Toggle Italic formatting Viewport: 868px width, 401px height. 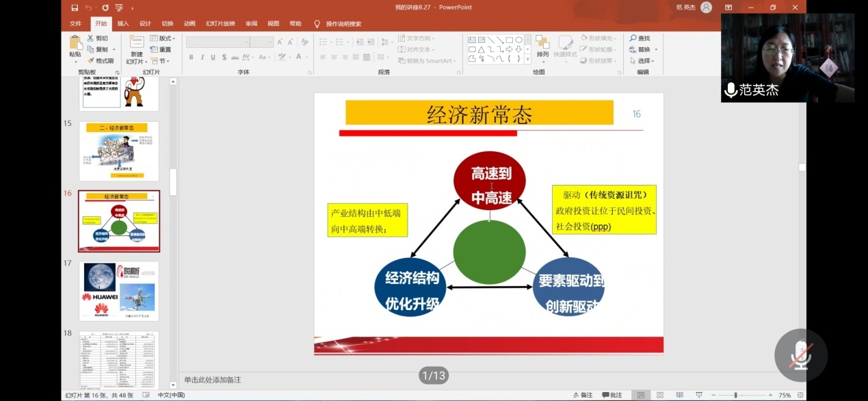[x=203, y=57]
